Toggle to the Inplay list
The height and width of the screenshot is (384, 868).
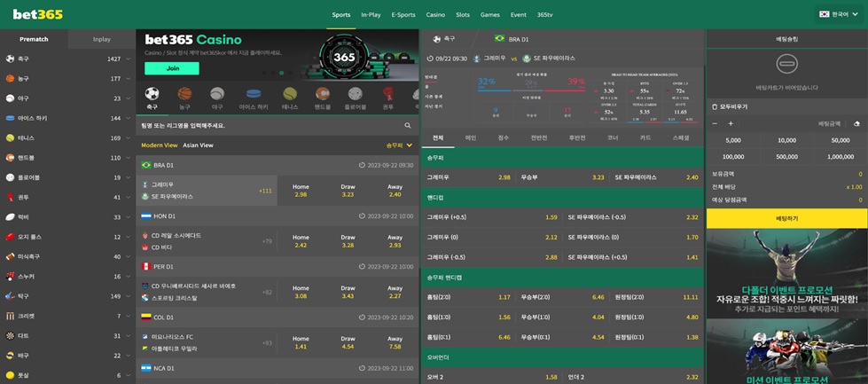point(102,39)
